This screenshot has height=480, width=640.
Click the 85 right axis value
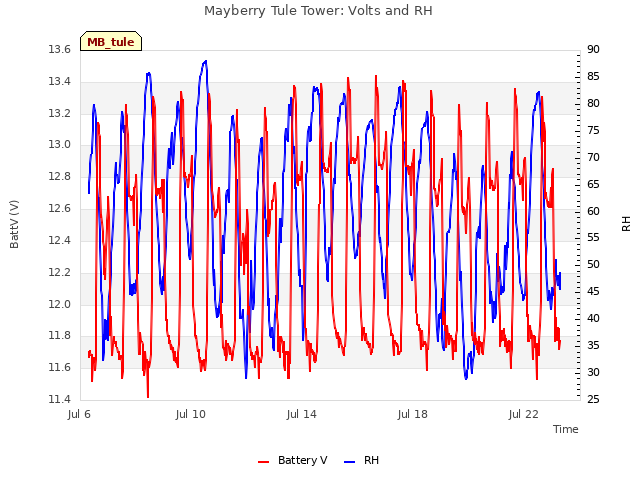pos(593,76)
